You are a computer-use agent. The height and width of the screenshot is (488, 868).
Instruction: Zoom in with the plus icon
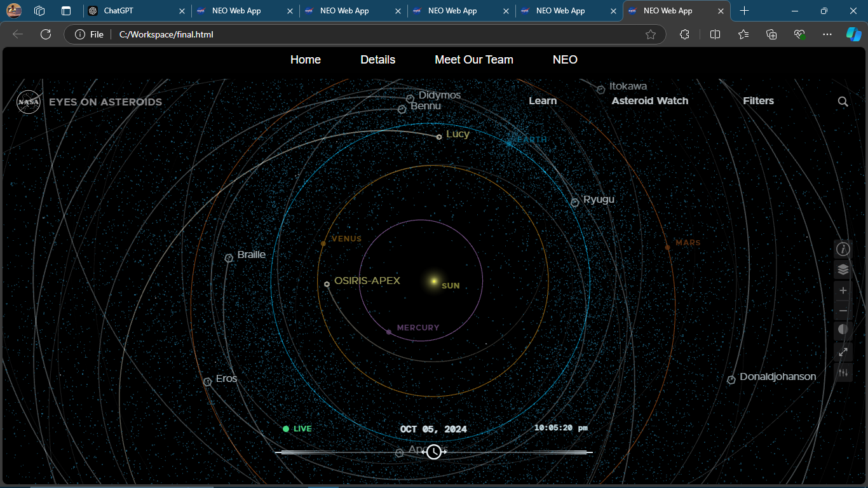(843, 290)
